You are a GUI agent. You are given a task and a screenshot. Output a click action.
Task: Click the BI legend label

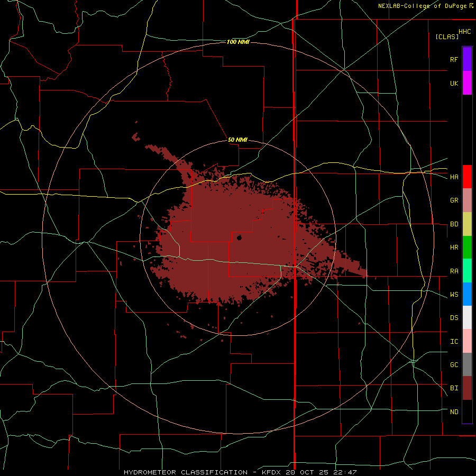point(454,388)
